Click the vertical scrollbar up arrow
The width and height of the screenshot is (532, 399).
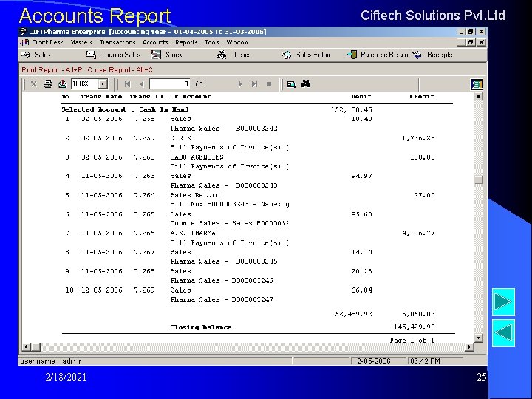tap(478, 96)
